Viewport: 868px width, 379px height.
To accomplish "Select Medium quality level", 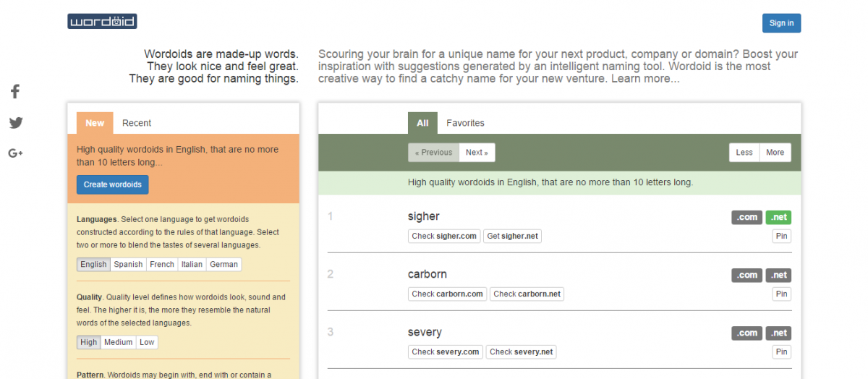I will coord(118,343).
